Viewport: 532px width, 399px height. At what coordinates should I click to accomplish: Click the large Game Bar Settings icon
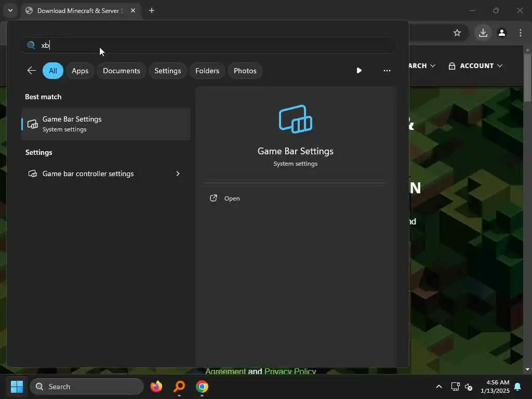(x=296, y=119)
